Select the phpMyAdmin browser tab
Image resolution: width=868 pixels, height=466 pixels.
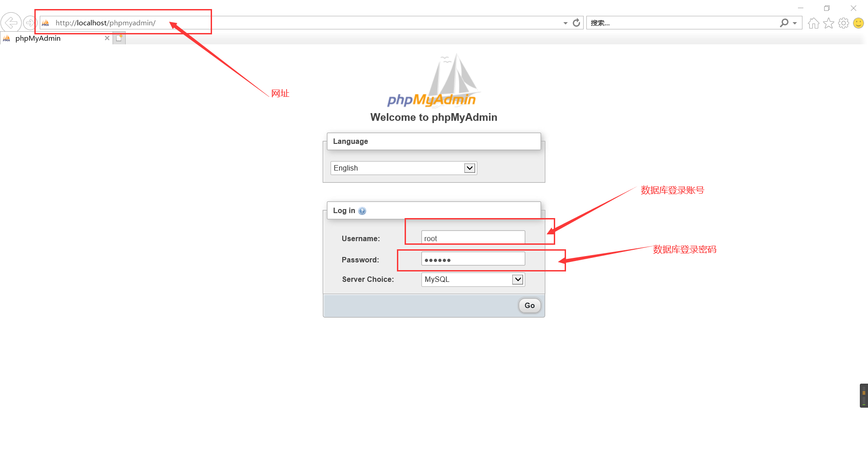pyautogui.click(x=54, y=38)
